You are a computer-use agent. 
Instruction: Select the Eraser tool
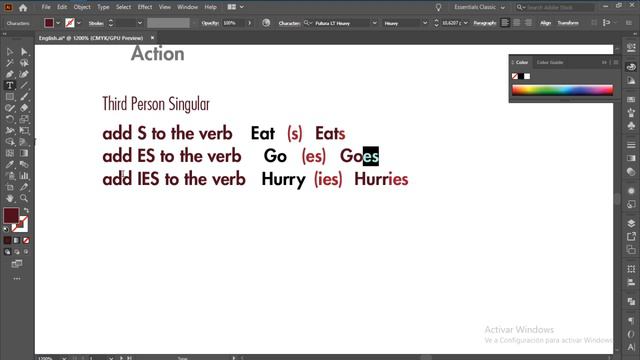click(x=24, y=108)
